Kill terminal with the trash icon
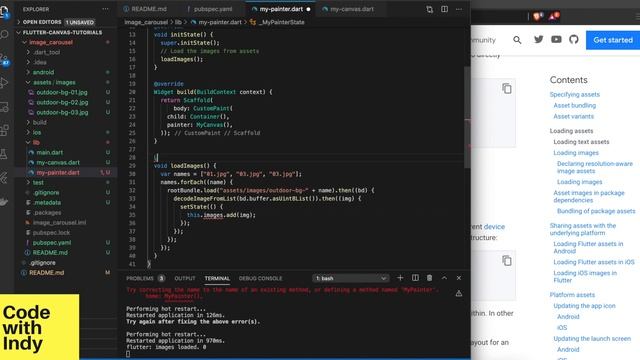 pos(429,278)
